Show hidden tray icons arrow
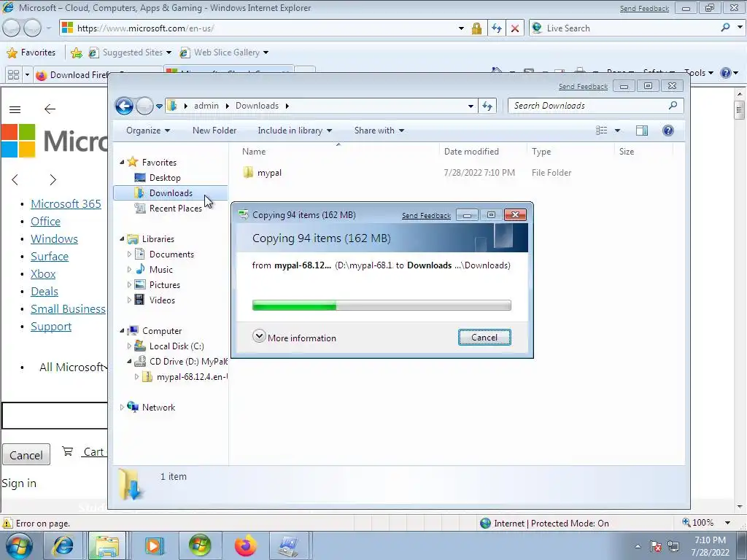 tap(638, 547)
